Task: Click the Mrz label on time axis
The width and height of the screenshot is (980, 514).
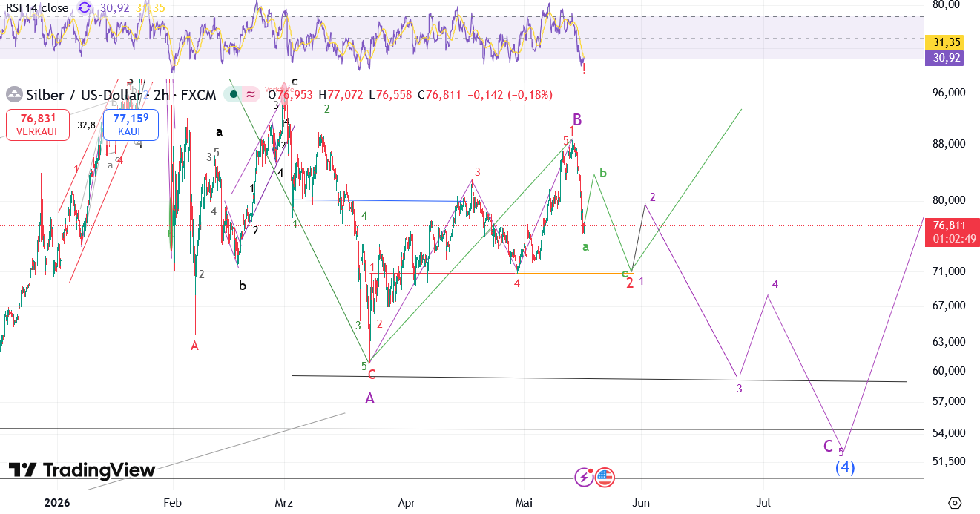Action: tap(284, 502)
